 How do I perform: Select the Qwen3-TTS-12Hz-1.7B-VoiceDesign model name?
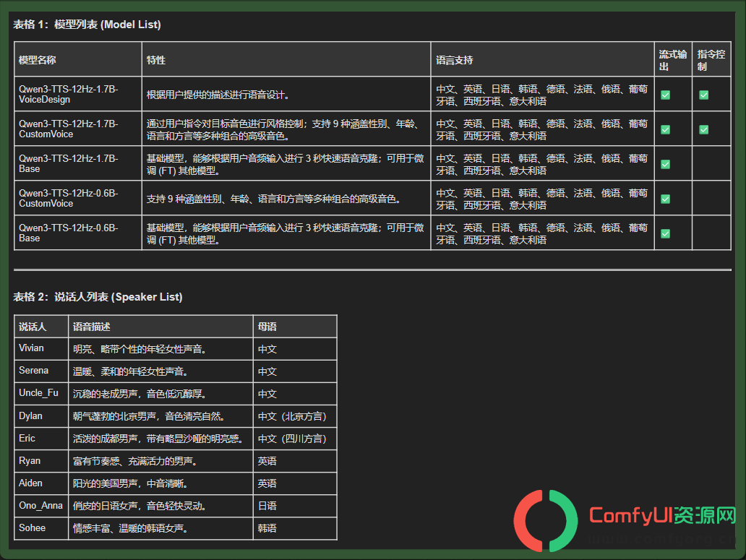(x=69, y=94)
